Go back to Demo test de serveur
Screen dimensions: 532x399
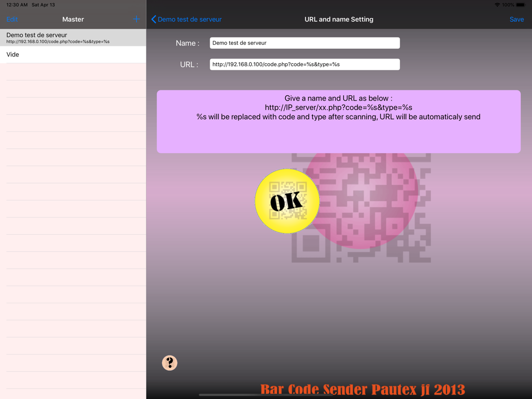click(x=186, y=19)
